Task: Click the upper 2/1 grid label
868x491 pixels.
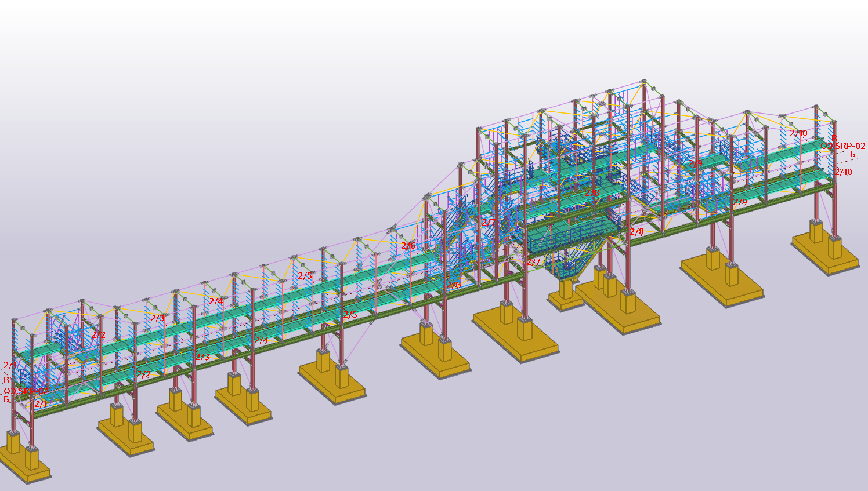Action: pos(10,365)
